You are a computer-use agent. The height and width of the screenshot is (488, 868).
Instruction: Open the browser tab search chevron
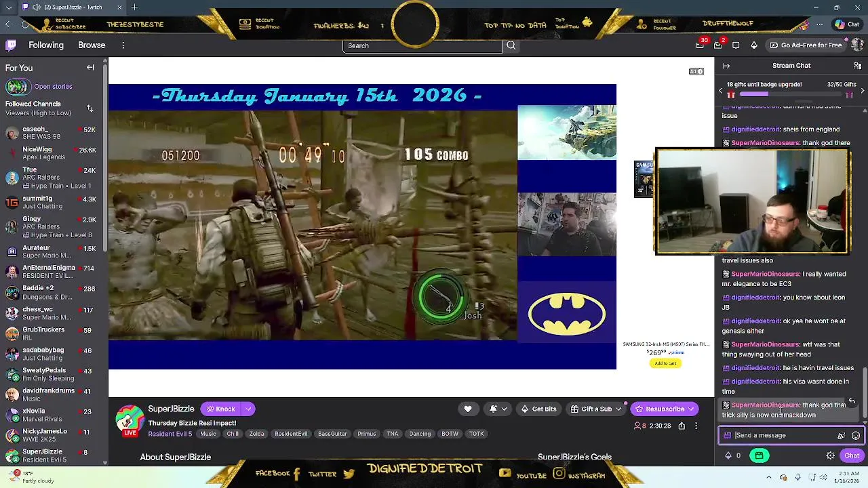tap(8, 7)
